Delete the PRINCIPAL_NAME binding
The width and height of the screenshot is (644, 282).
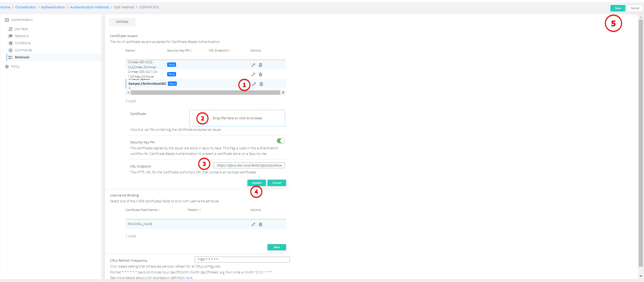(x=260, y=224)
